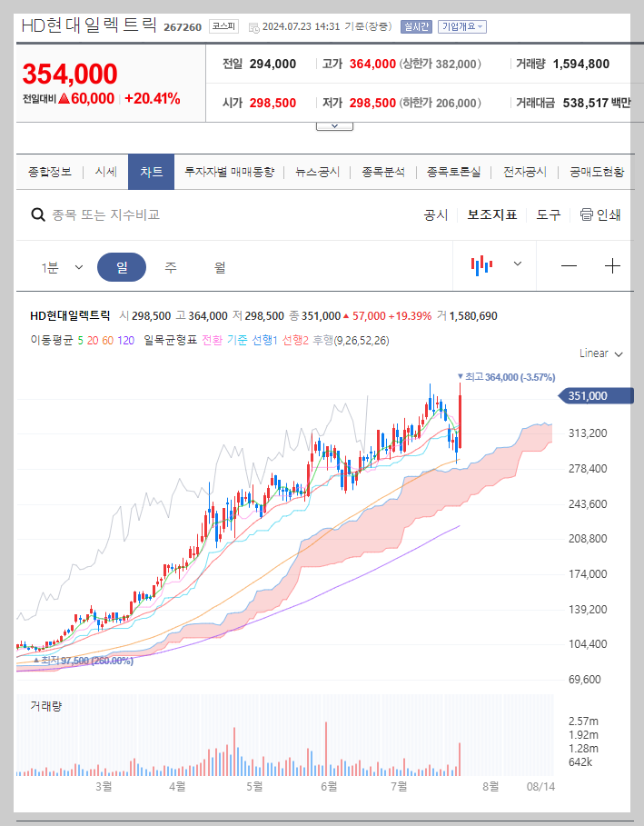The image size is (644, 826).
Task: Select the 주 weekly chart period
Action: (172, 266)
